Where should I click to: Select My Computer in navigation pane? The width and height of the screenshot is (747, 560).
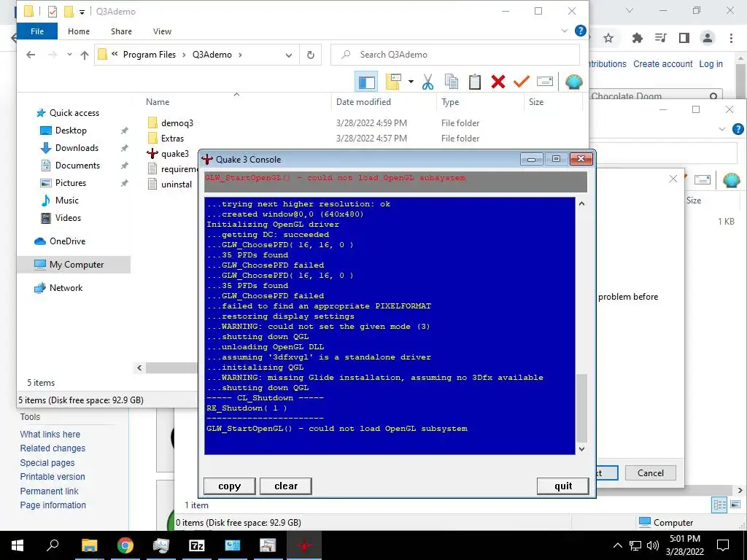click(76, 264)
